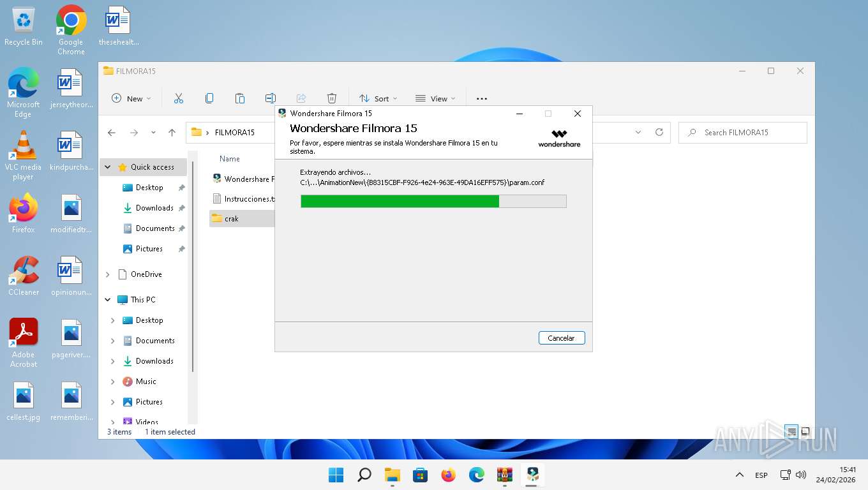Select the crak folder

click(242, 218)
